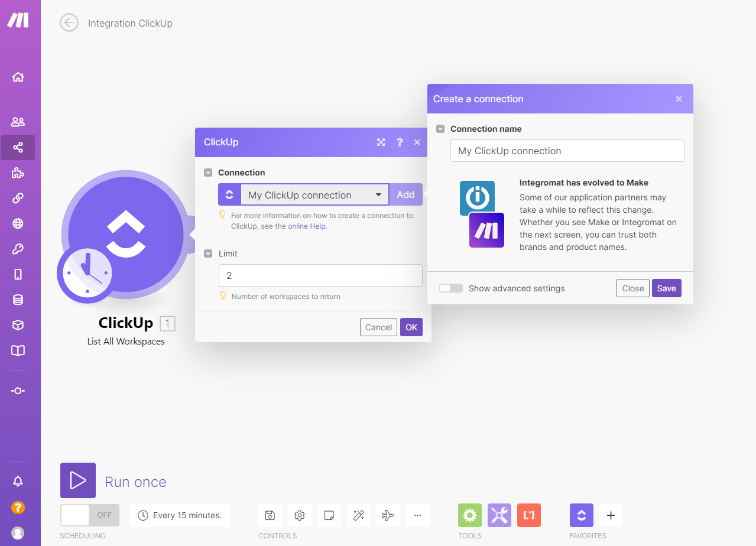Viewport: 756px width, 546px height.
Task: Click the online Help link
Action: point(306,226)
